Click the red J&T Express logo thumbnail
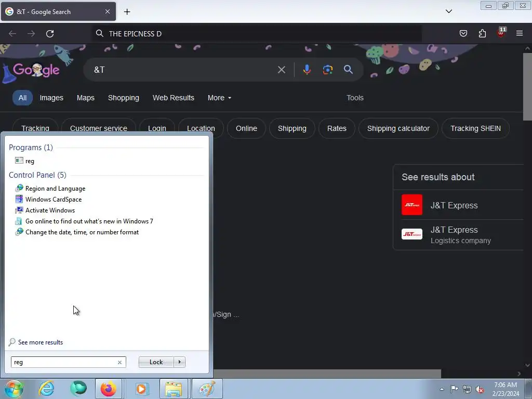The height and width of the screenshot is (399, 532). [412, 205]
